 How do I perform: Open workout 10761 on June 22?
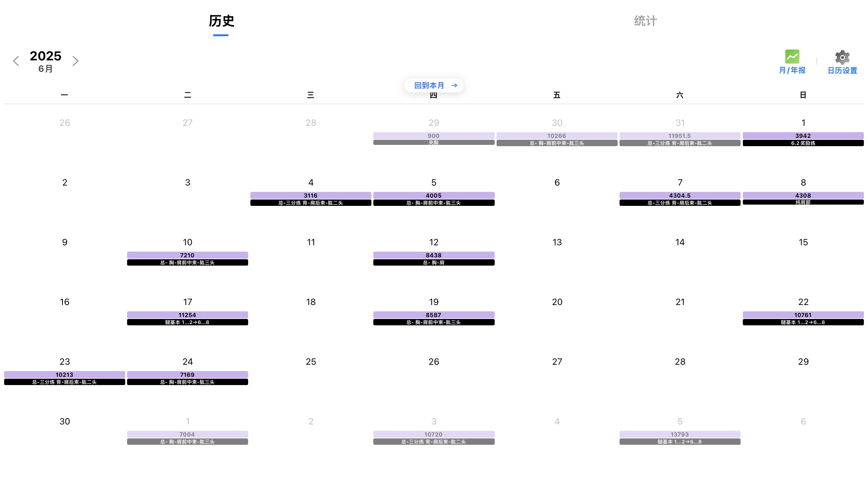pyautogui.click(x=803, y=315)
